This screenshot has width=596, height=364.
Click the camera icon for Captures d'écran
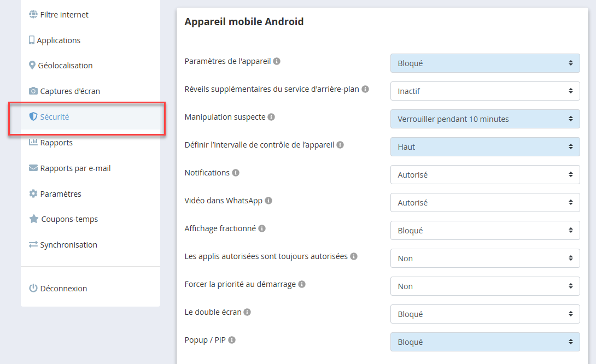pos(33,91)
